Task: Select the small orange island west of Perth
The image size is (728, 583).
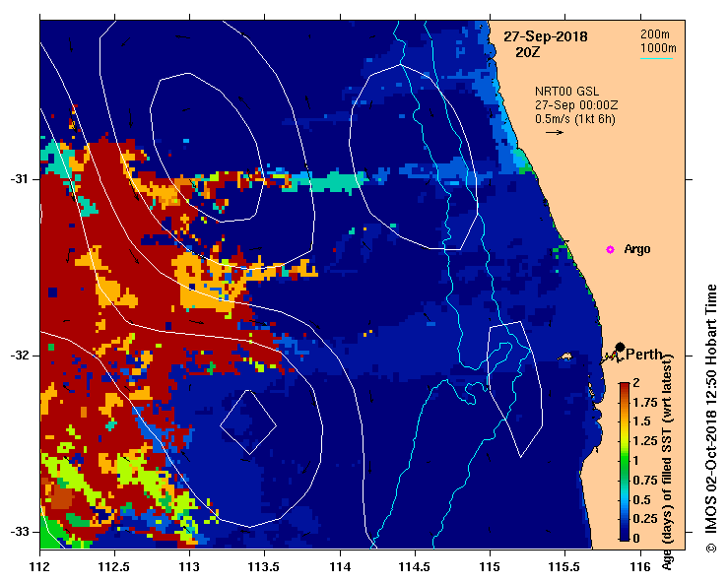Action: (565, 356)
